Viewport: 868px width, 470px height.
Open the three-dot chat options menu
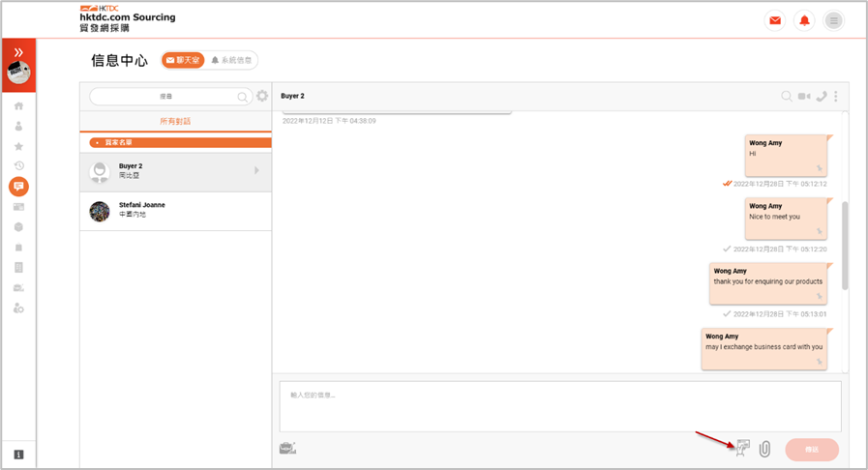point(836,97)
